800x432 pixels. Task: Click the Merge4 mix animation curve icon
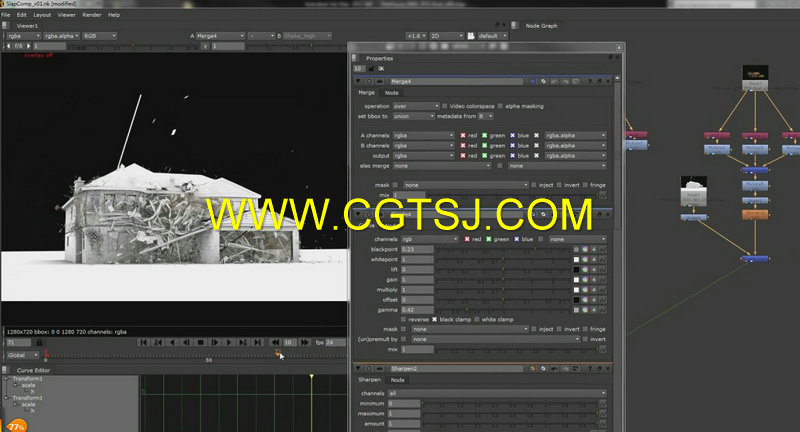(x=603, y=195)
